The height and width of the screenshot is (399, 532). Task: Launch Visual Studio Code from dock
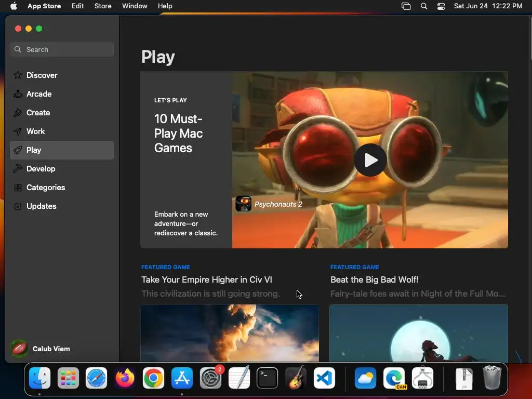tap(324, 378)
